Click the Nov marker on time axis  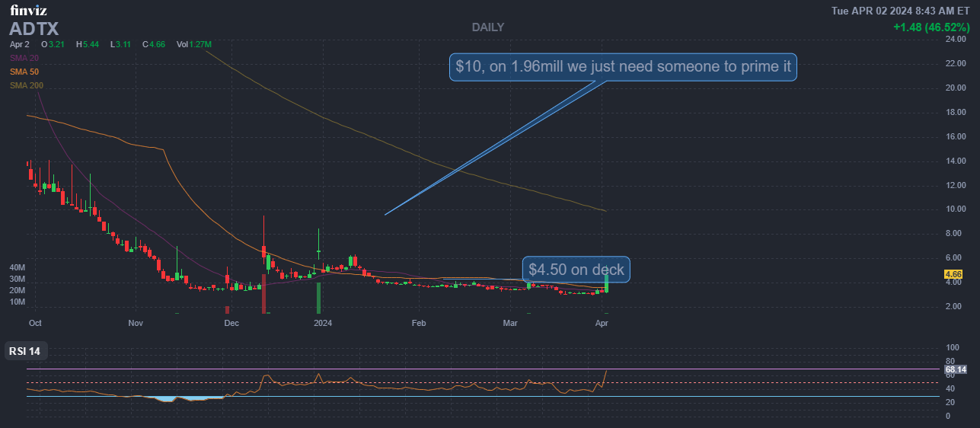click(136, 323)
